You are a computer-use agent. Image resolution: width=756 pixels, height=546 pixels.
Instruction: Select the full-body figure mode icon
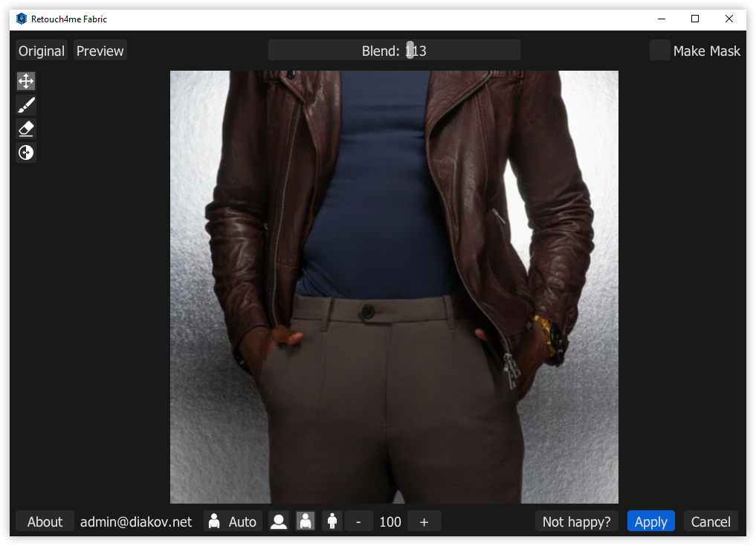click(x=332, y=521)
